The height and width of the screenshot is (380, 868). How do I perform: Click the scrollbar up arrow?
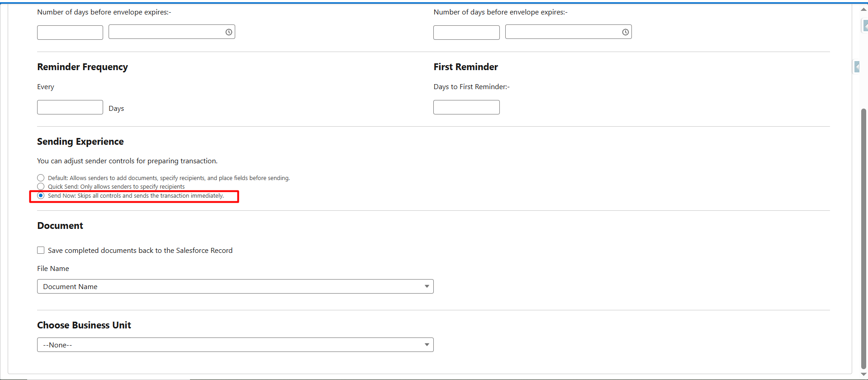click(863, 9)
